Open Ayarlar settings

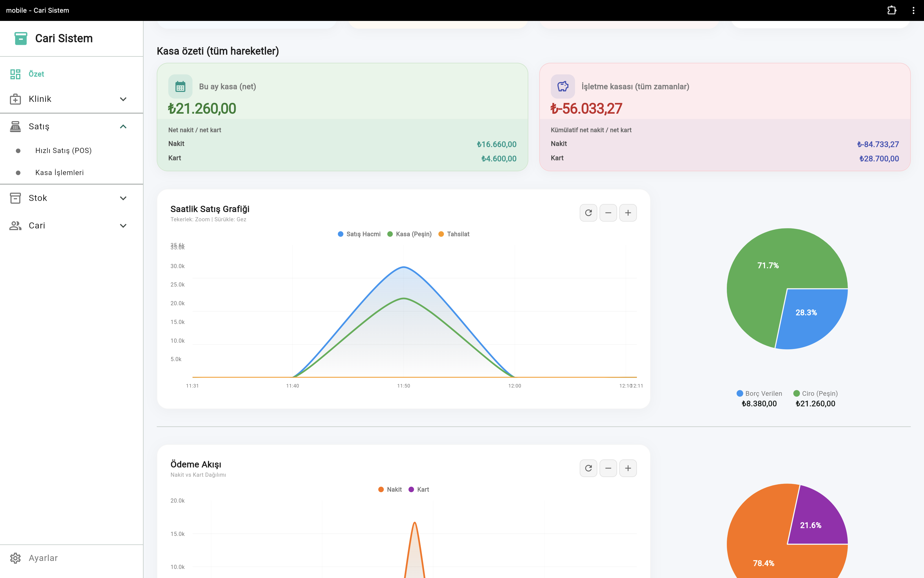coord(71,558)
